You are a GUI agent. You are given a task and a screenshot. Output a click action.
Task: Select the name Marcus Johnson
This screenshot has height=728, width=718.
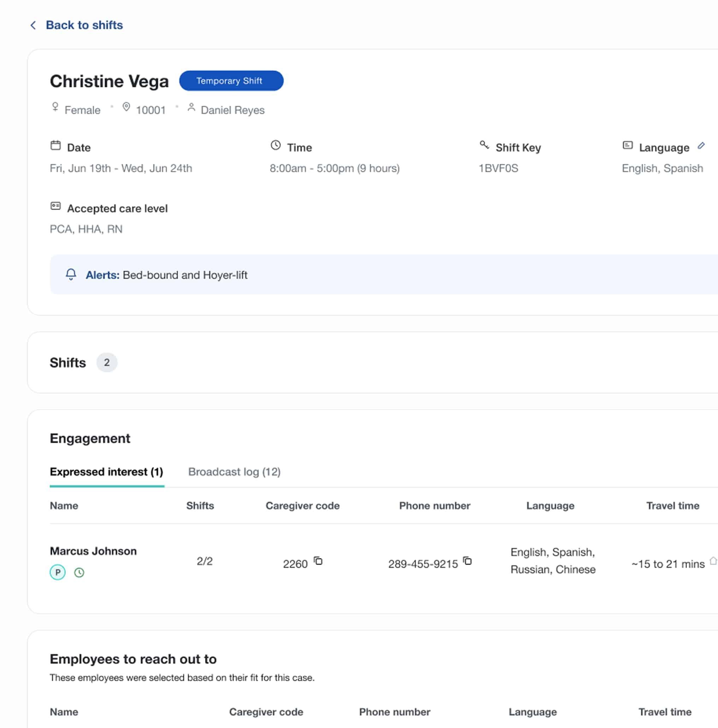pyautogui.click(x=93, y=551)
